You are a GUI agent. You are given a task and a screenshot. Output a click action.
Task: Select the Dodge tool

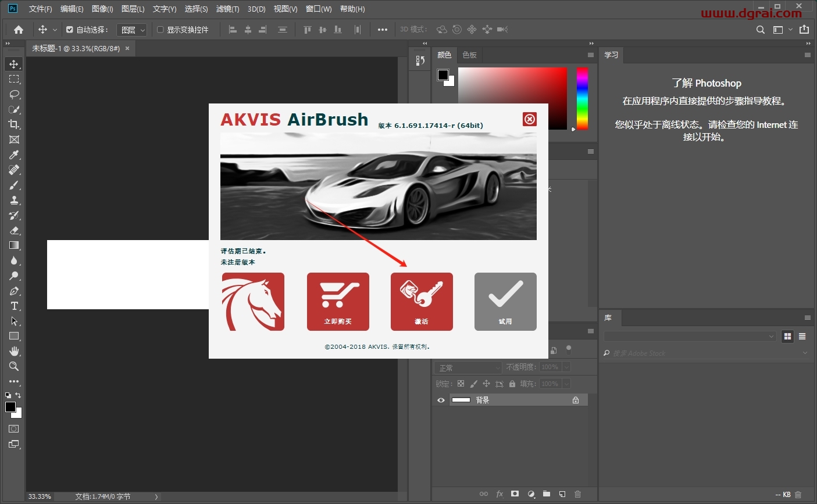(14, 276)
